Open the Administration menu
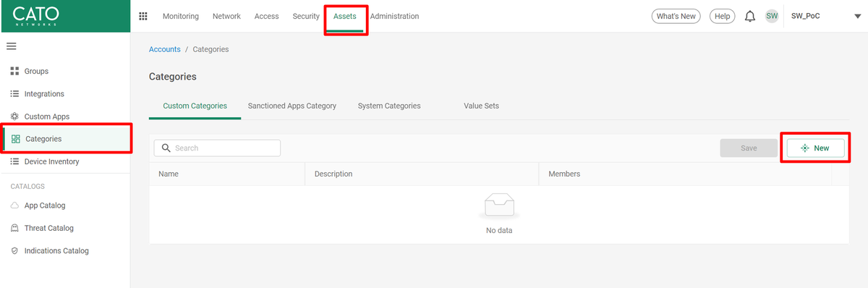 pyautogui.click(x=394, y=16)
